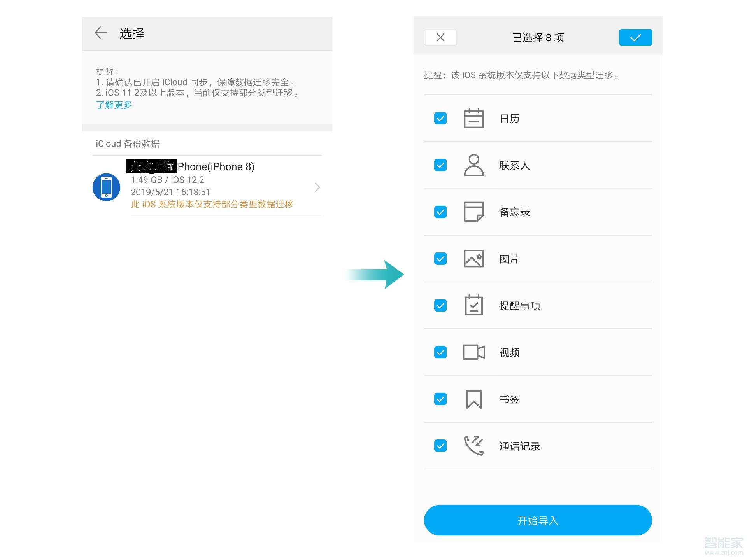Confirm selection with the blue checkmark button
Screen dimensions: 747x560
click(635, 37)
